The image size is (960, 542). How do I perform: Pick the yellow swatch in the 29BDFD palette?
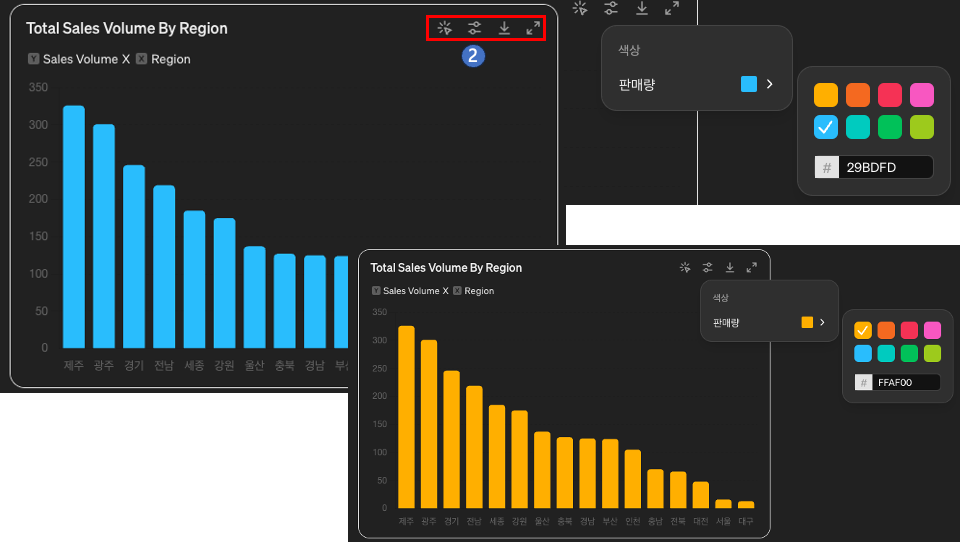pyautogui.click(x=826, y=95)
